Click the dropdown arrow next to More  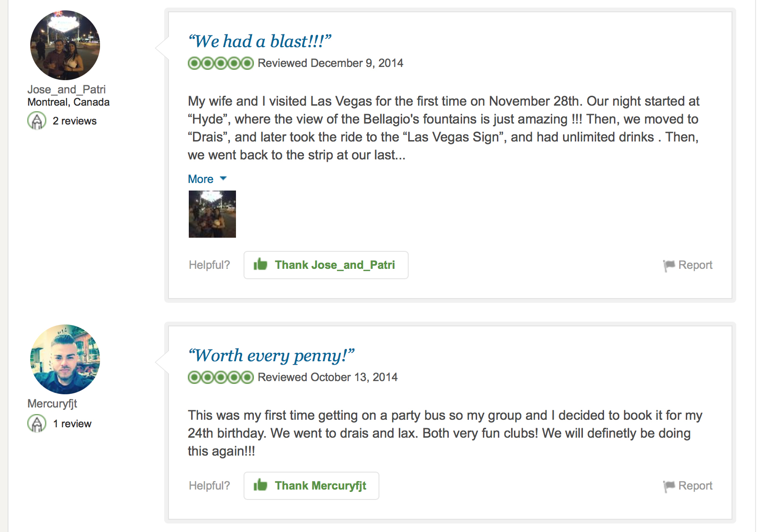tap(223, 178)
